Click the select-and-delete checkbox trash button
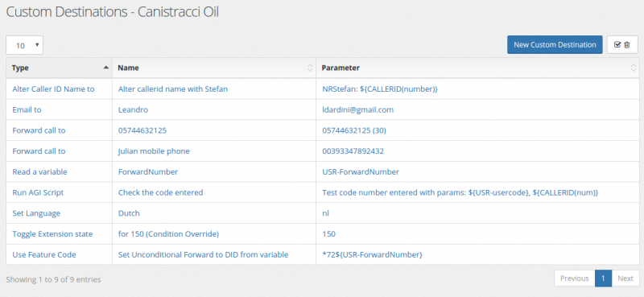644x297 pixels. pyautogui.click(x=622, y=45)
